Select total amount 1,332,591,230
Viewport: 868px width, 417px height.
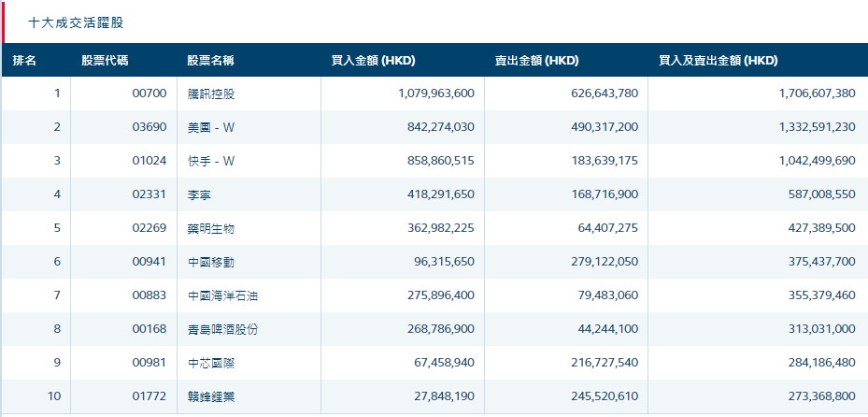(x=817, y=127)
